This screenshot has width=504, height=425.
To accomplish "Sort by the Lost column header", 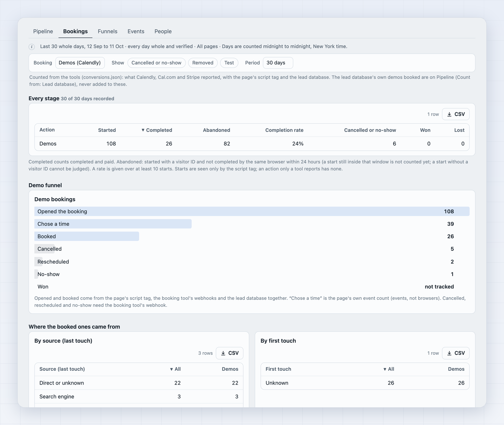I will (459, 130).
